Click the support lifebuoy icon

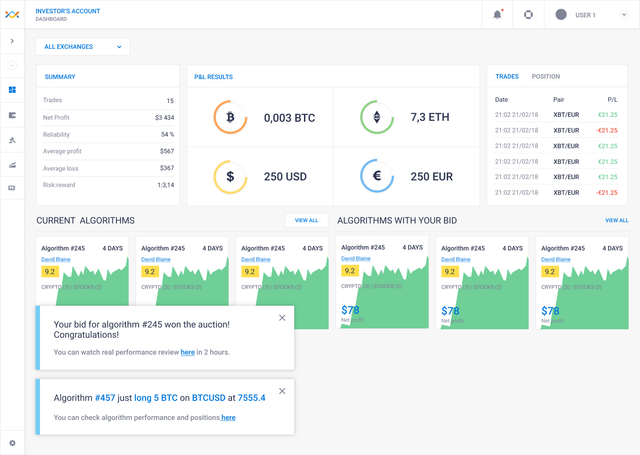[x=528, y=15]
